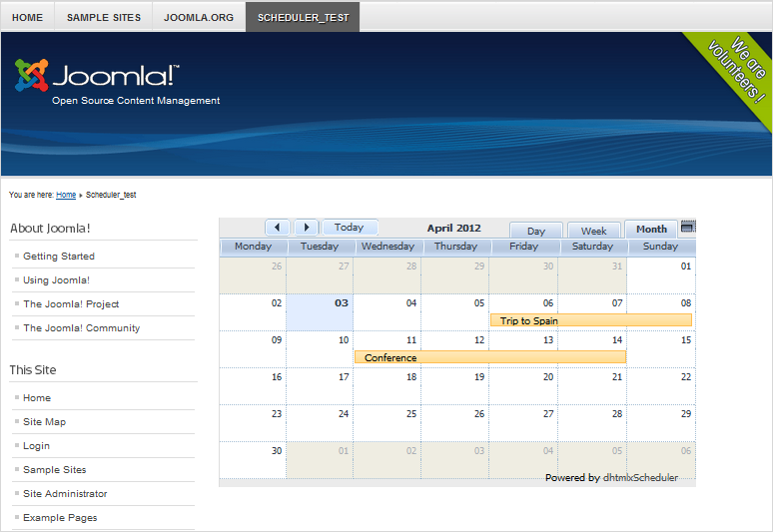This screenshot has height=532, width=773.
Task: Select the Month view tab
Action: 651,229
